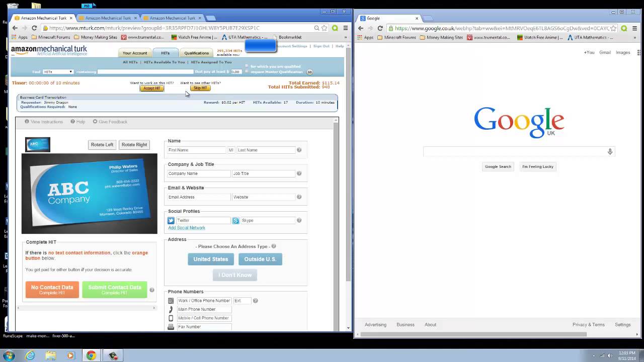Viewport: 644px width, 362px height.
Task: Click the Google Search button
Action: 498,166
